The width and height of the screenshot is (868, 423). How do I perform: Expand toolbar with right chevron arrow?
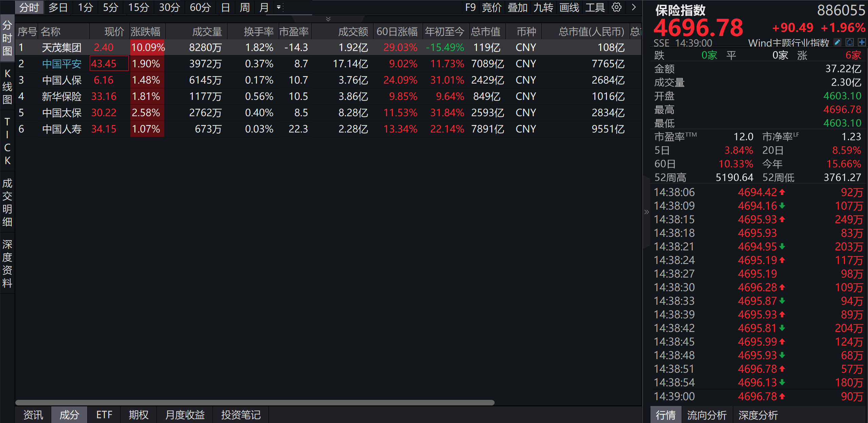pyautogui.click(x=633, y=7)
